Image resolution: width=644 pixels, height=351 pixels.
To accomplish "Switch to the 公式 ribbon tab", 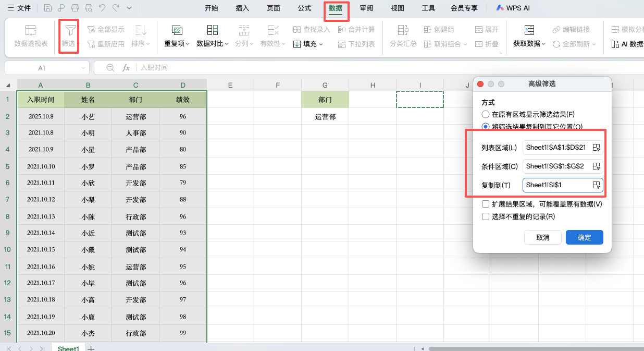I will coord(304,8).
